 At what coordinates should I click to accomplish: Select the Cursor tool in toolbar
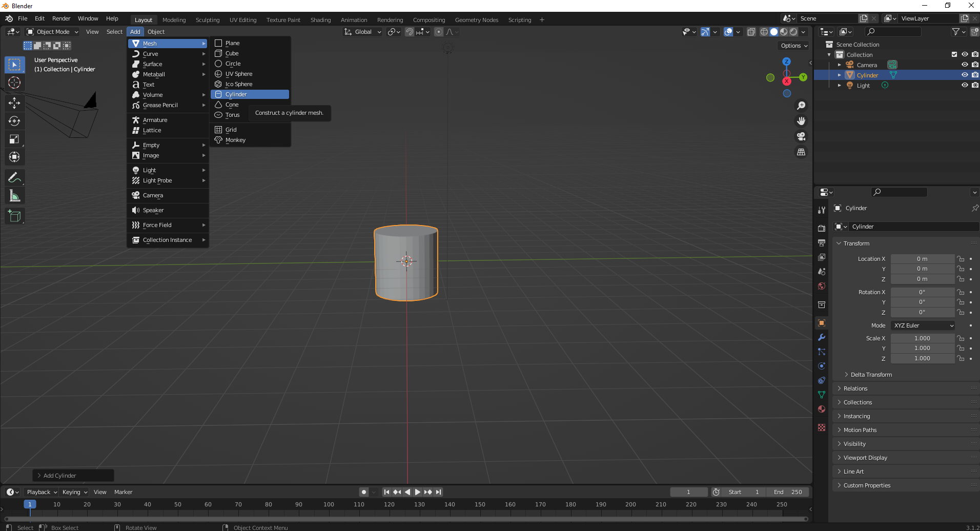tap(14, 83)
